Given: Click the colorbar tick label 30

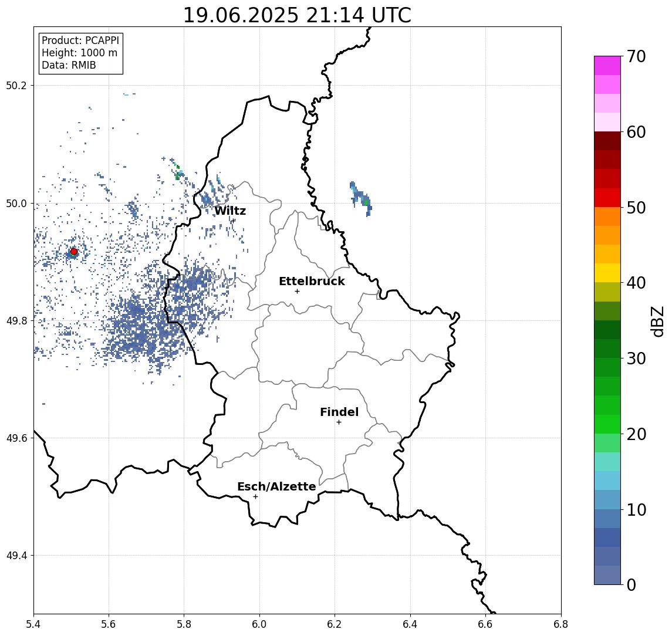Looking at the screenshot, I should [636, 358].
